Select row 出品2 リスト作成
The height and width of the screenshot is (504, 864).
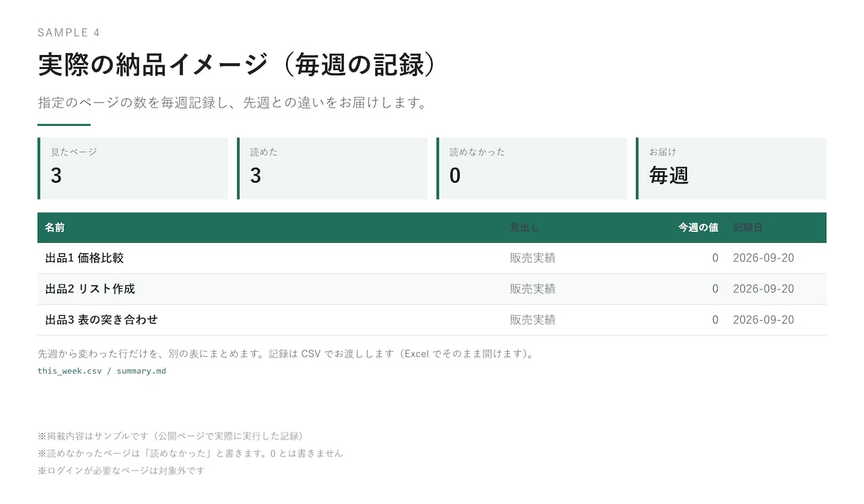point(432,289)
